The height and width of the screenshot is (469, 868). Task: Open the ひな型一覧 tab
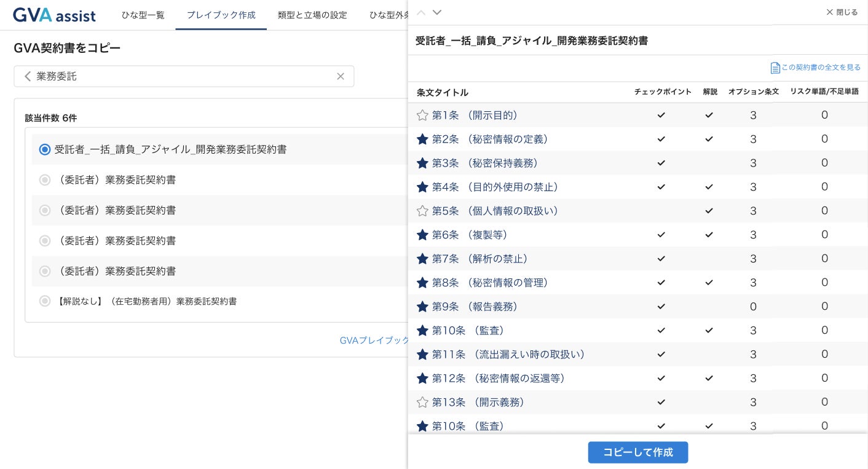(x=143, y=15)
